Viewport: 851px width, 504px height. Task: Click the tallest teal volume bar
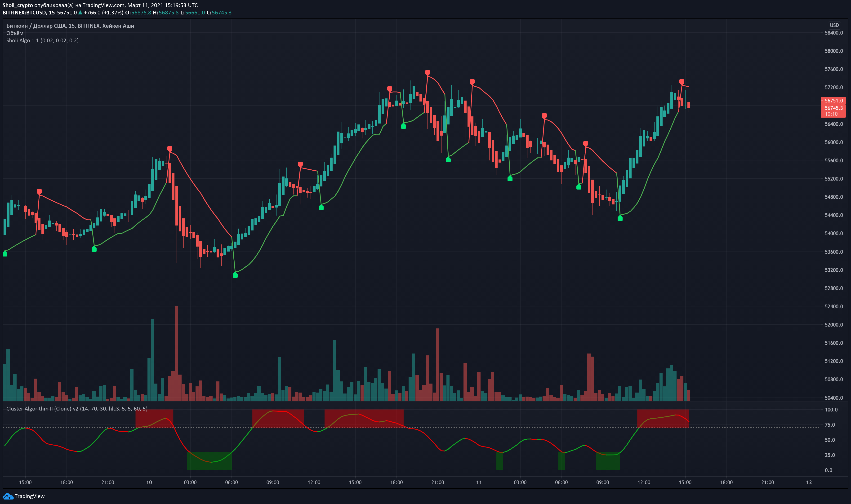click(152, 360)
